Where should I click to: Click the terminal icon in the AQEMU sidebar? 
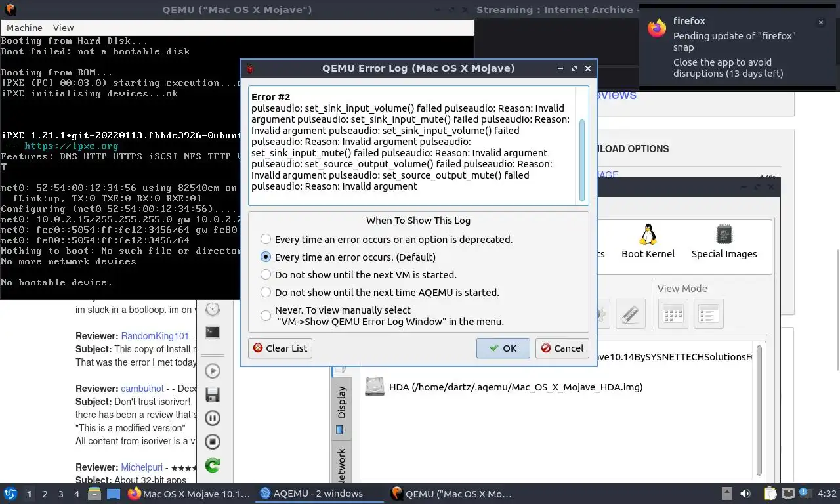[213, 333]
